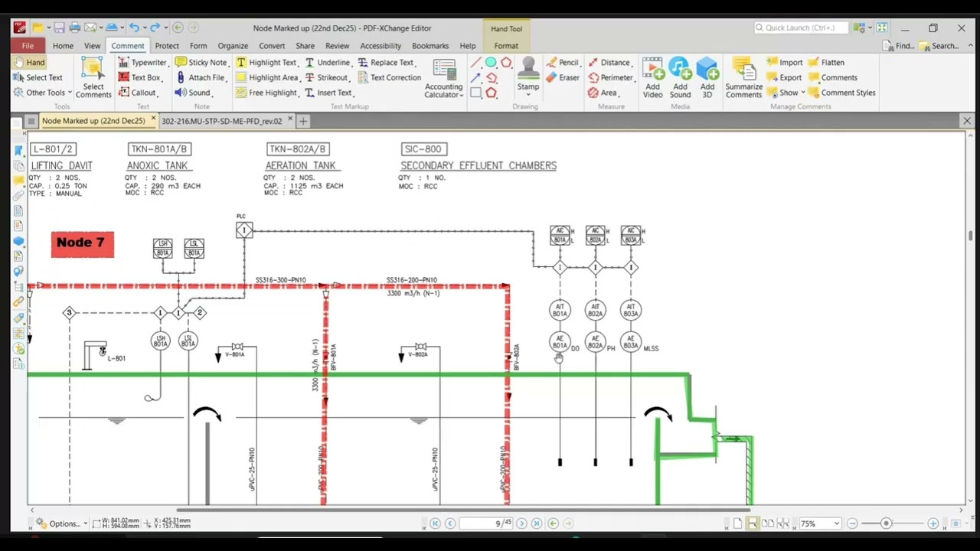The height and width of the screenshot is (551, 980).
Task: Click Flatten comments
Action: [x=826, y=62]
